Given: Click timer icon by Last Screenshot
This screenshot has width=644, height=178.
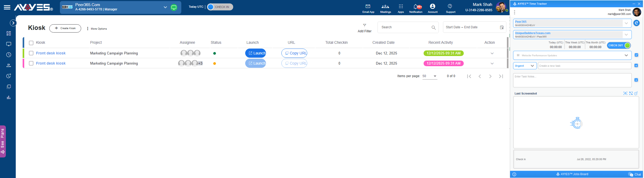Looking at the screenshot, I should pos(636,93).
